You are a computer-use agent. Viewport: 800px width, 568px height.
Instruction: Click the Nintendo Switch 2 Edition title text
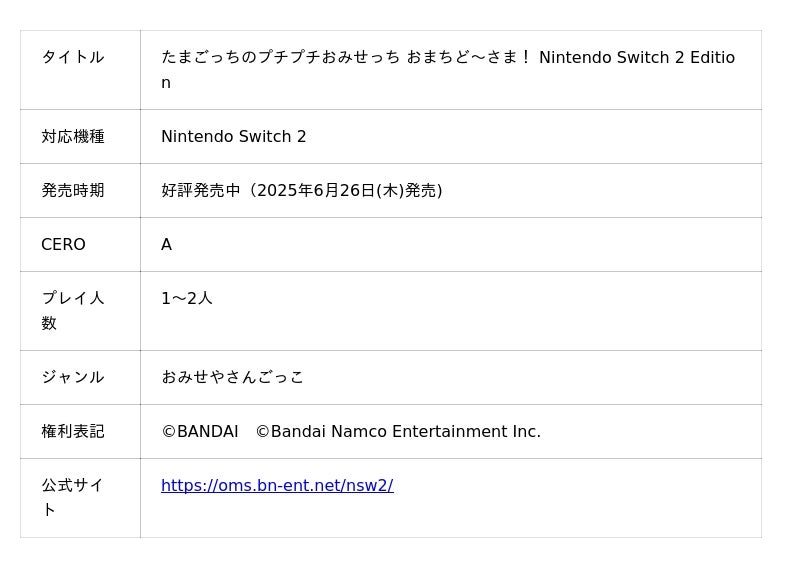point(636,58)
